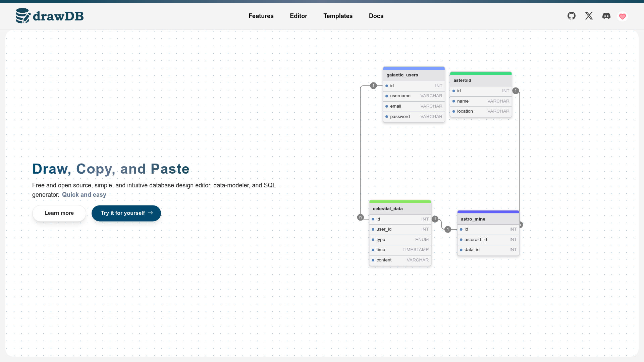
Task: Click the 1 cardinality marker beside galactic_users id
Action: (373, 86)
